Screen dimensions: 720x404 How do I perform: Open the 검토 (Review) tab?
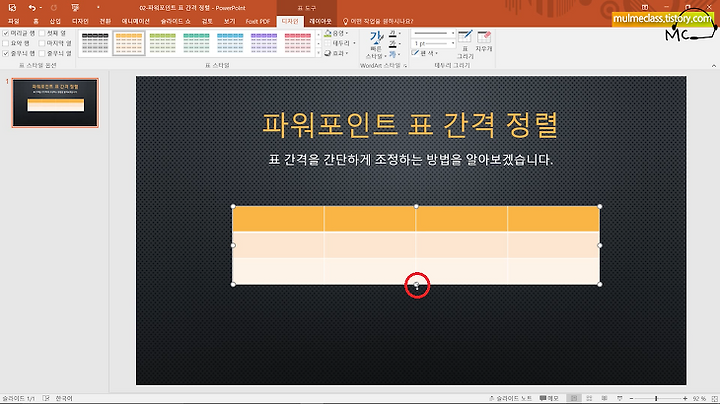207,21
